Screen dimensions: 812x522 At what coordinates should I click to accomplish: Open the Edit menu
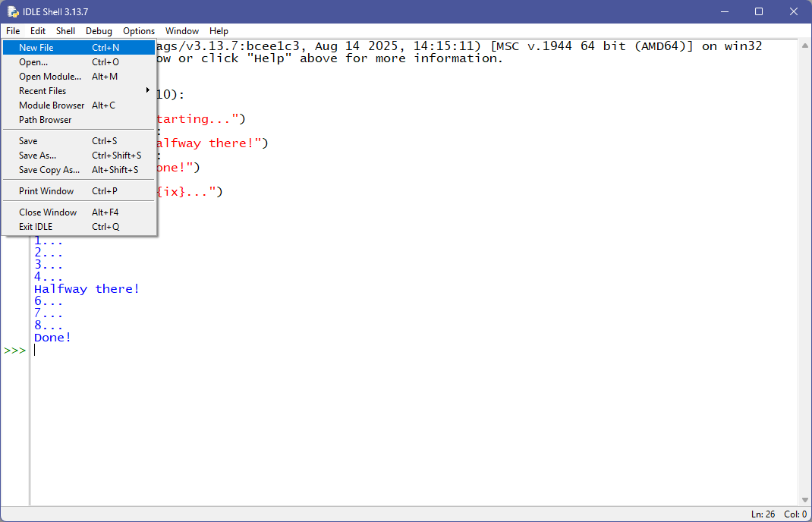pyautogui.click(x=38, y=31)
